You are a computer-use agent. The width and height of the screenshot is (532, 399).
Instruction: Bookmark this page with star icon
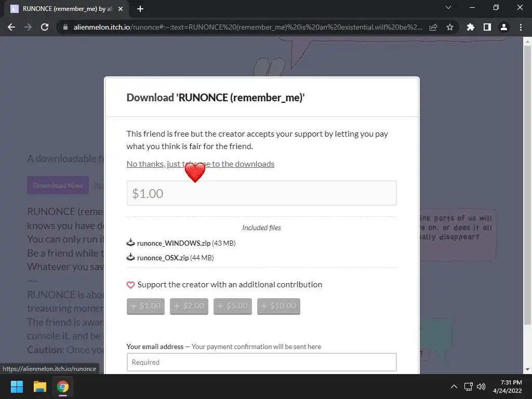(450, 27)
